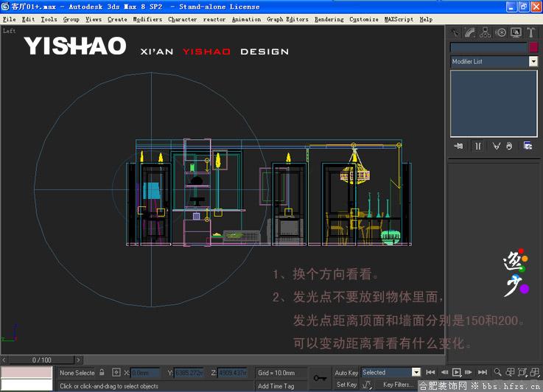Open the Character menu
The image size is (543, 392).
[183, 19]
